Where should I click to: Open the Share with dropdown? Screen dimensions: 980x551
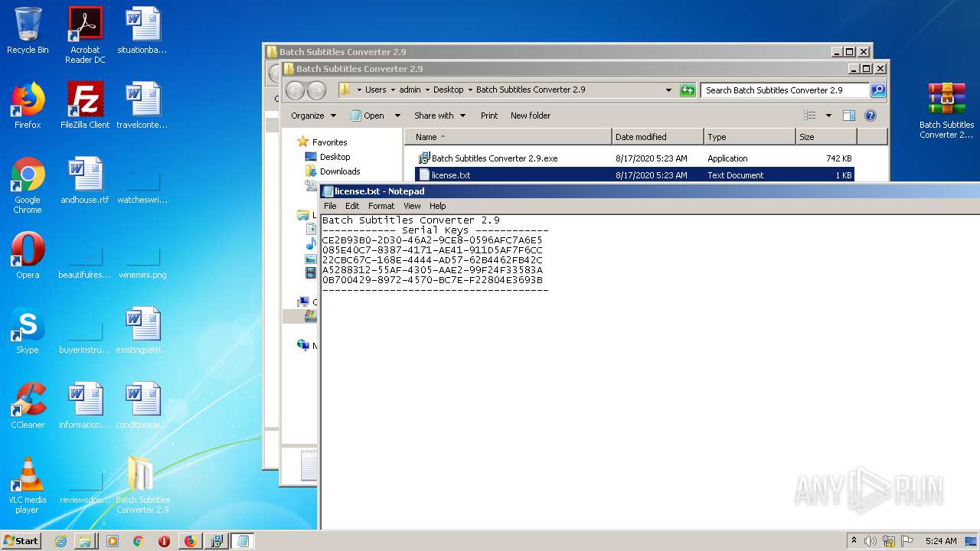(x=440, y=116)
